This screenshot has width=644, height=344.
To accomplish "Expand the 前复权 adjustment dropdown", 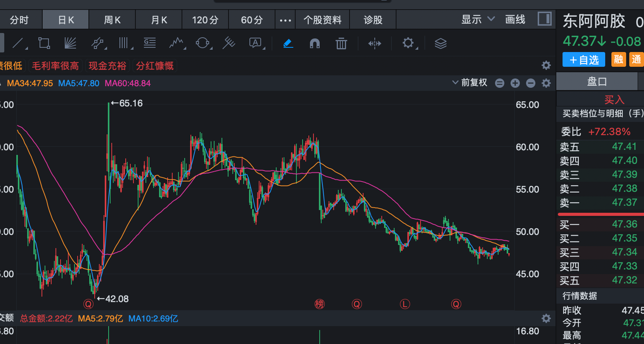I will 470,83.
